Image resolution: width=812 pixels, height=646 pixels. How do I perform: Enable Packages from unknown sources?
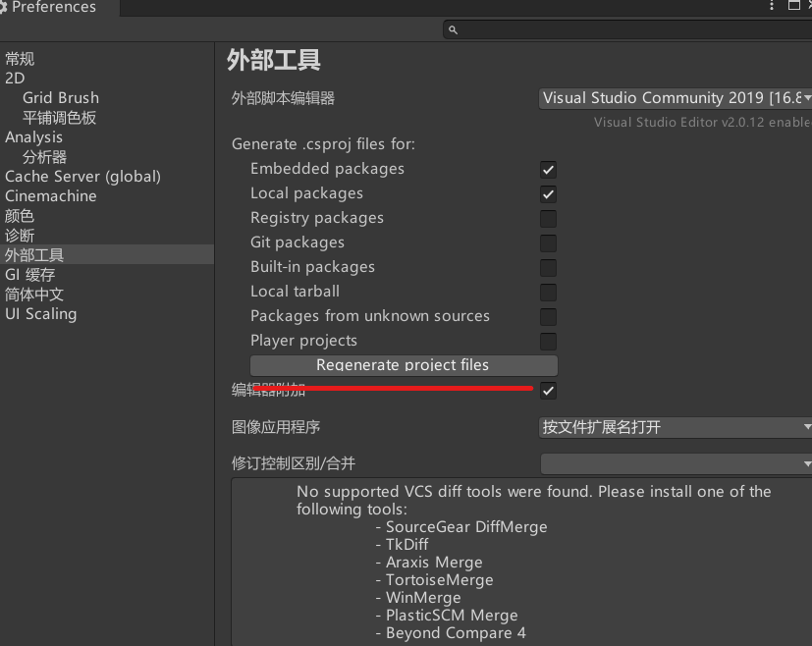tap(547, 316)
